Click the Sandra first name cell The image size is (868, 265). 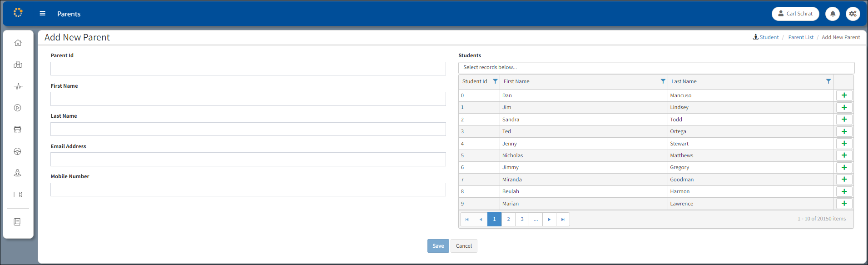[x=584, y=120]
